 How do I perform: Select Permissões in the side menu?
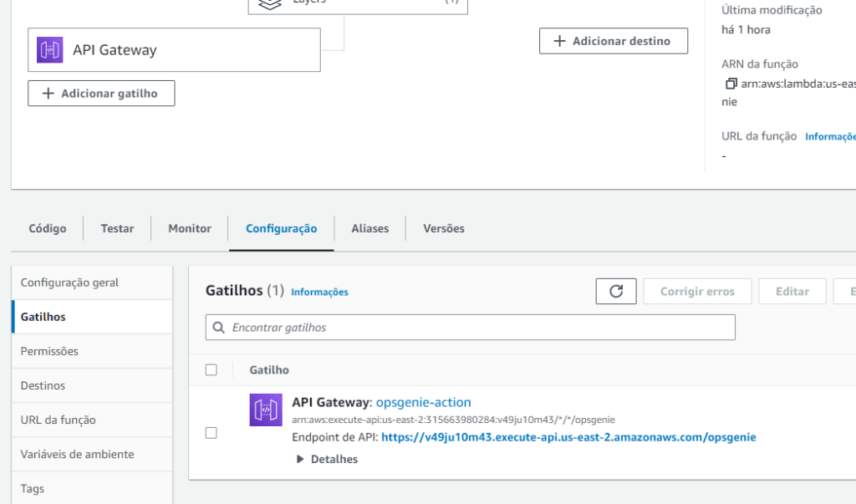coord(49,351)
